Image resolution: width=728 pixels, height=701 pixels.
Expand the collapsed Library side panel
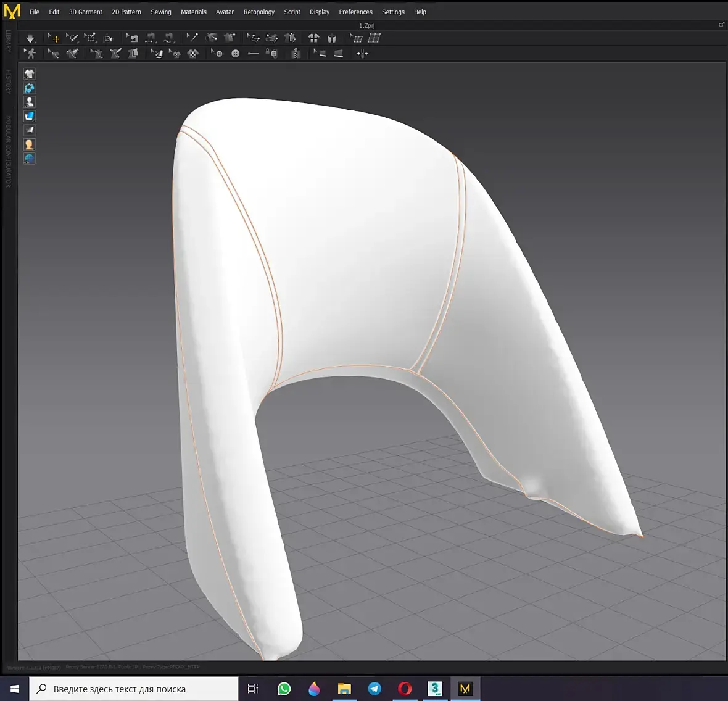(x=8, y=41)
